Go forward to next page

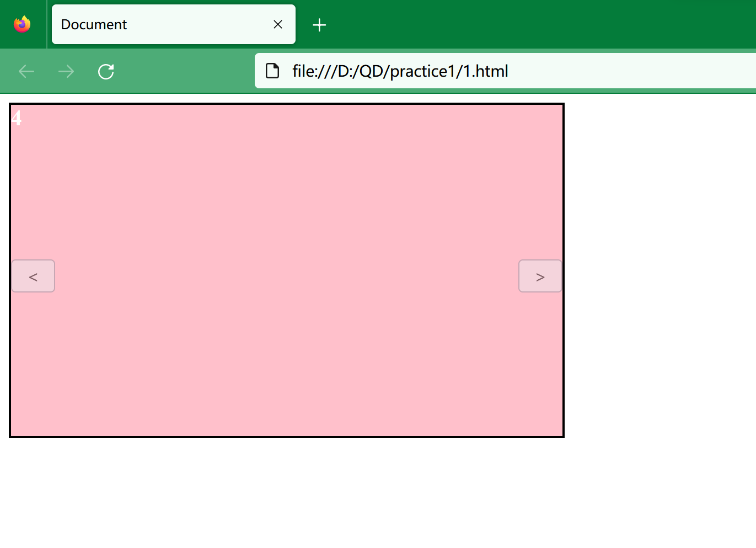pos(66,71)
